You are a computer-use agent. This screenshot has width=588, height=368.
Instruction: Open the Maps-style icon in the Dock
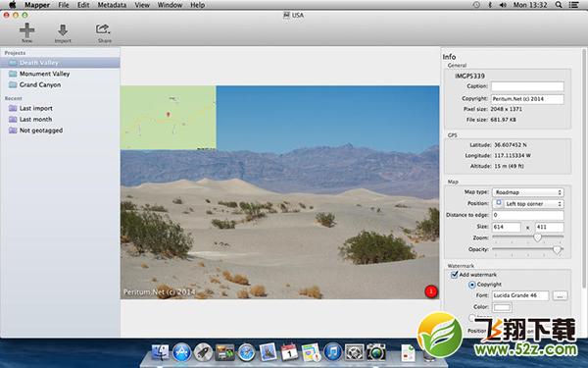tap(311, 352)
